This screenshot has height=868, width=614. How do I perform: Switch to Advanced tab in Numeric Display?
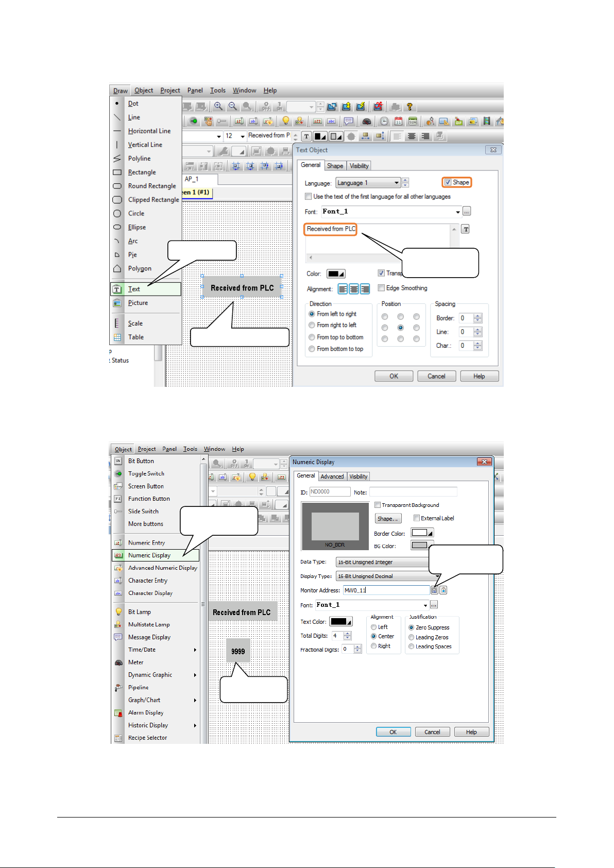click(332, 476)
